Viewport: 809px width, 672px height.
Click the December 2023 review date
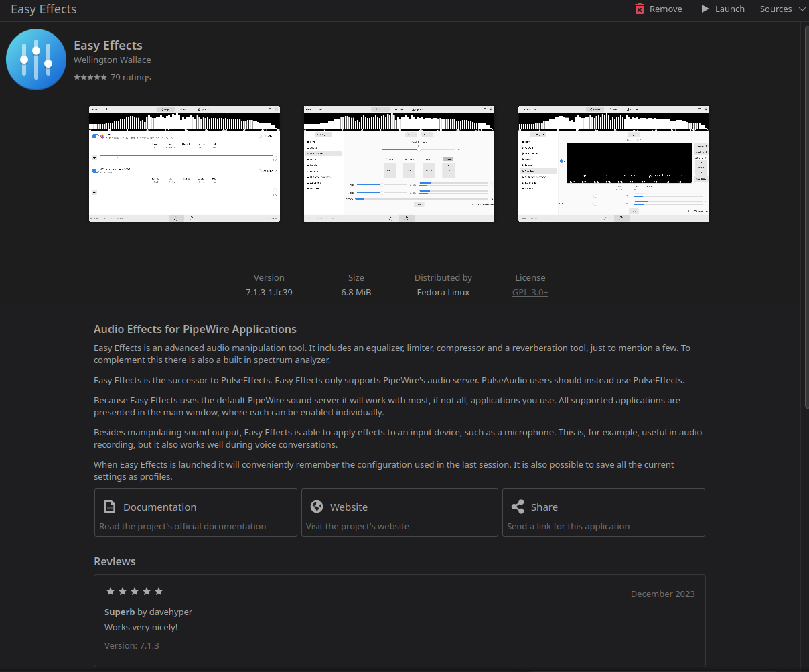coord(662,594)
